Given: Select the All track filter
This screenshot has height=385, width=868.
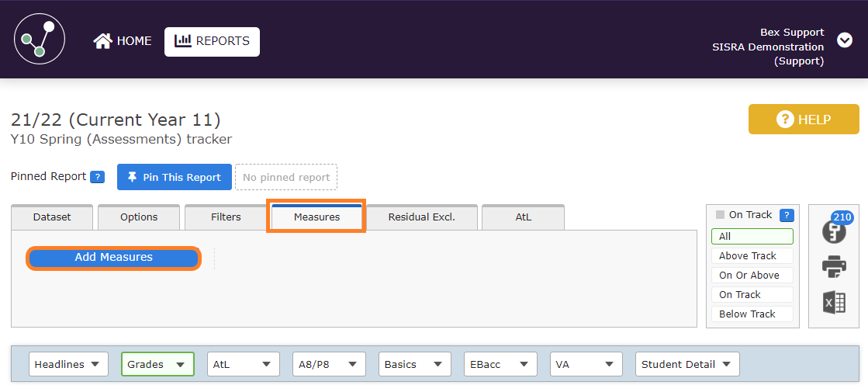Looking at the screenshot, I should pyautogui.click(x=752, y=237).
